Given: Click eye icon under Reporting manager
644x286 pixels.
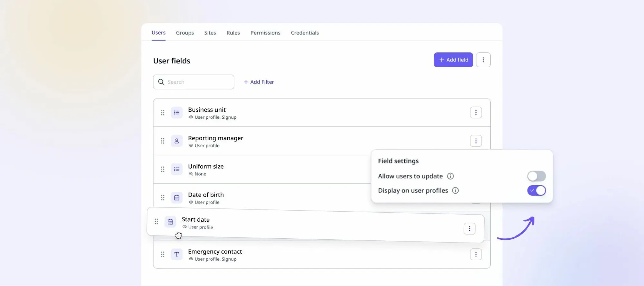Looking at the screenshot, I should click(191, 145).
